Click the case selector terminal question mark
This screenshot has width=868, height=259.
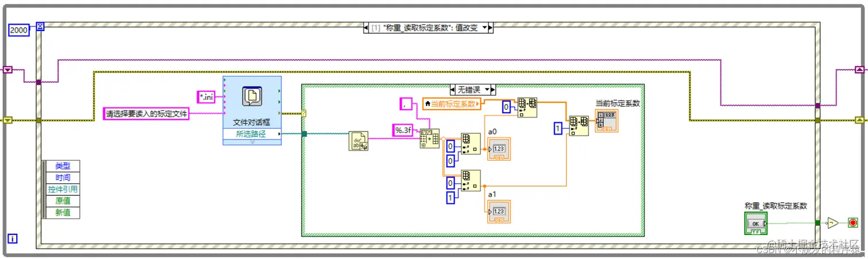coord(304,113)
